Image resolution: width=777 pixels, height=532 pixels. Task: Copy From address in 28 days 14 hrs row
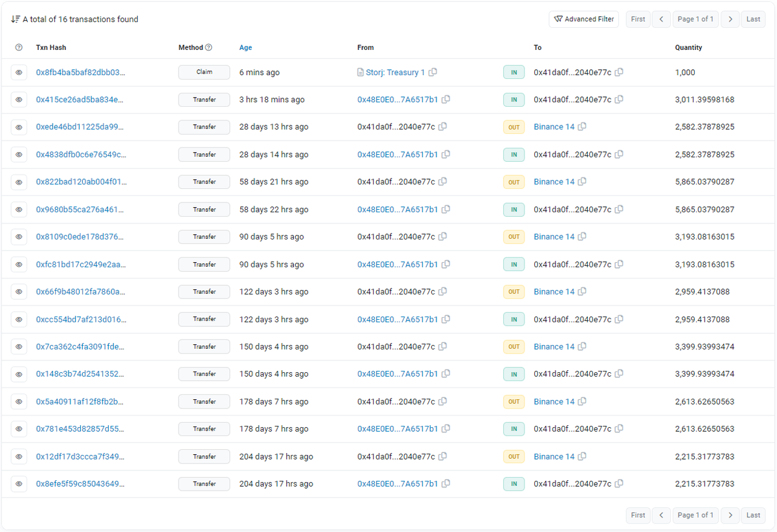coord(446,155)
